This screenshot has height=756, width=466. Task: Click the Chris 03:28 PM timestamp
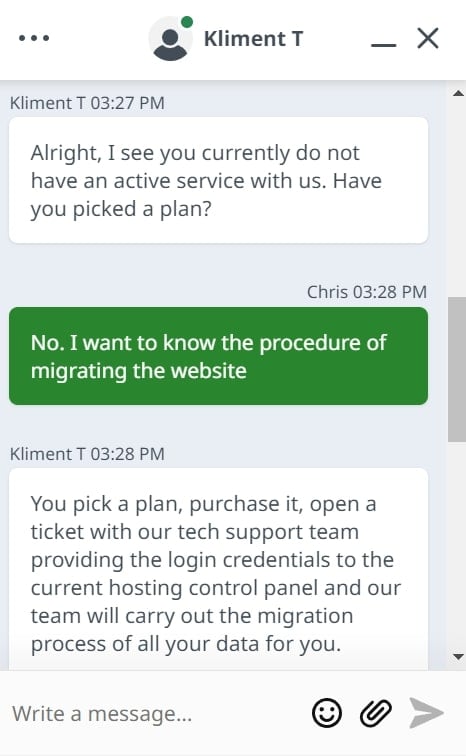[x=367, y=292]
